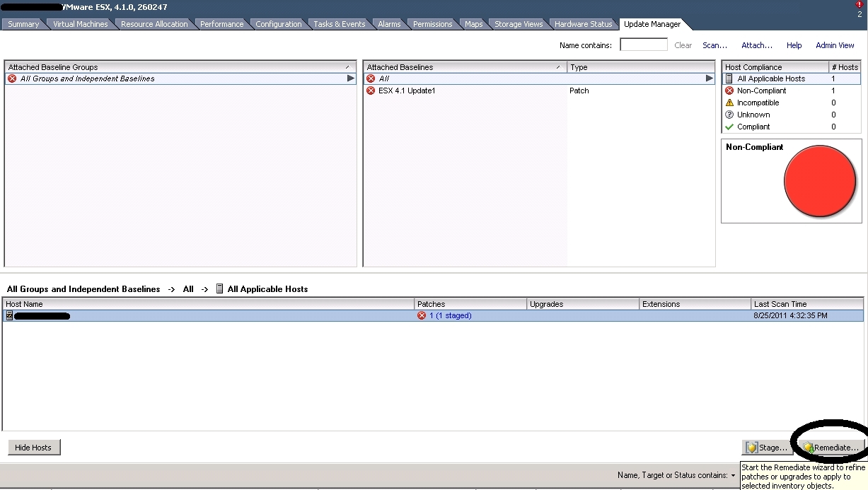Expand arrow on All Groups and Independent Baselines row

pos(350,78)
